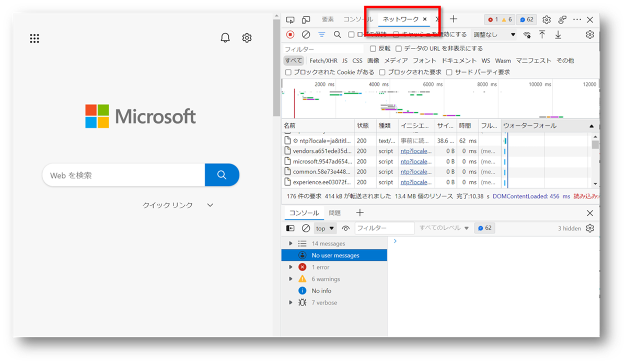Click the inspect element picker icon
Screen dimensions: 627x364
point(291,20)
